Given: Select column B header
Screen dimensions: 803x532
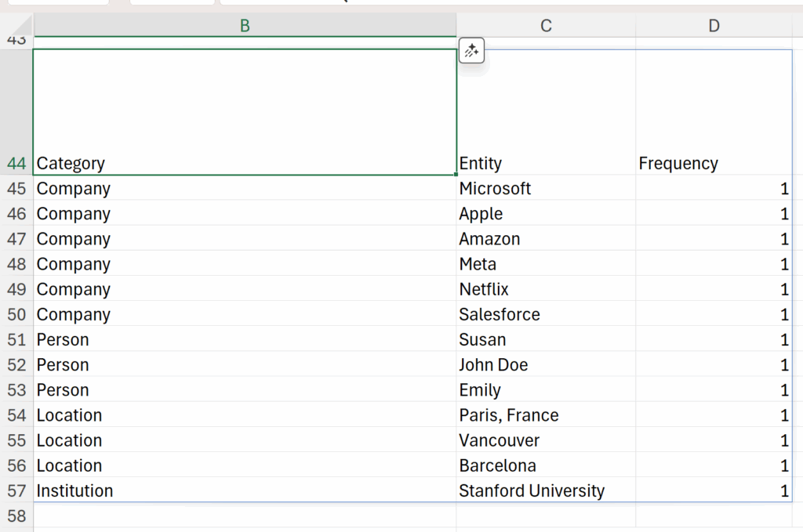Looking at the screenshot, I should coord(245,26).
